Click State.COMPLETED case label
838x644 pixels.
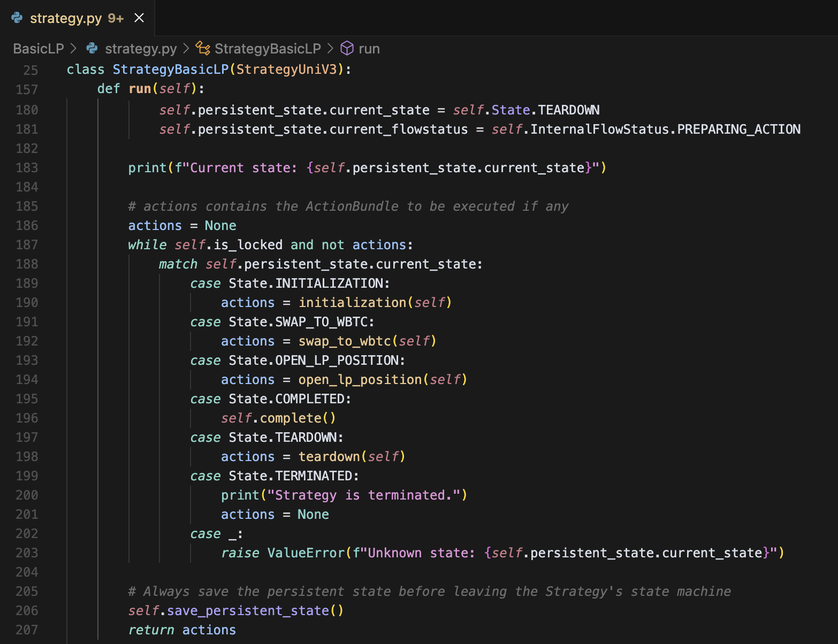tap(286, 399)
